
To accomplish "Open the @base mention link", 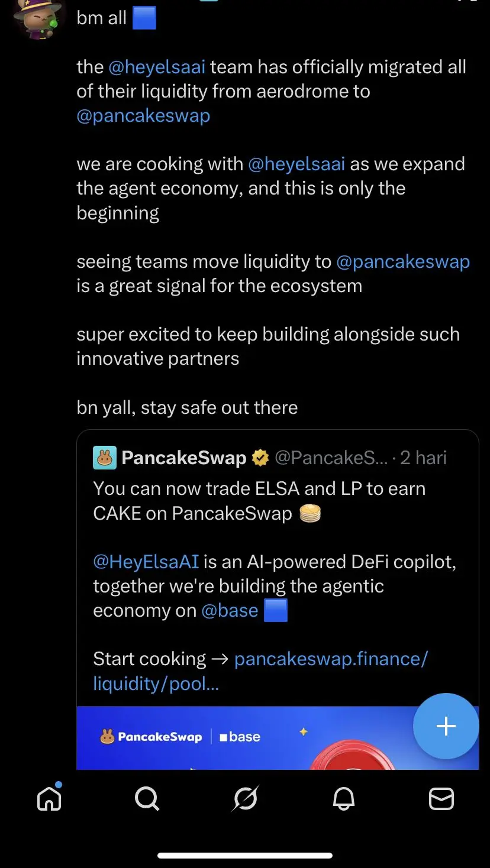I will [230, 610].
